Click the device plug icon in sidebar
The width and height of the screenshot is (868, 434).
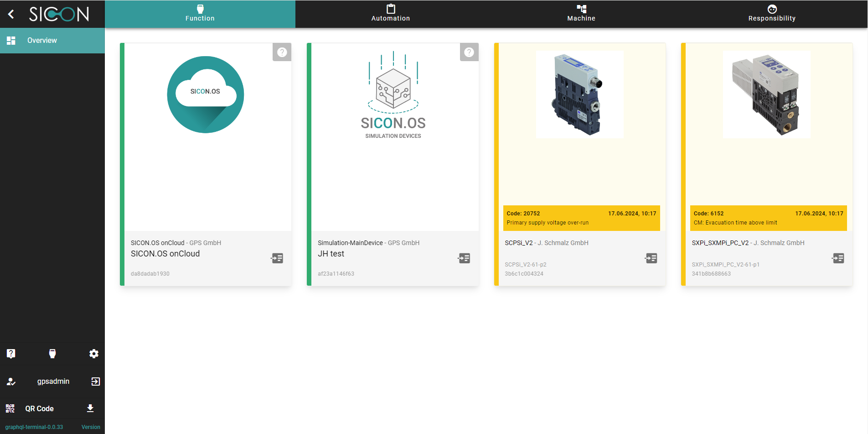click(52, 354)
